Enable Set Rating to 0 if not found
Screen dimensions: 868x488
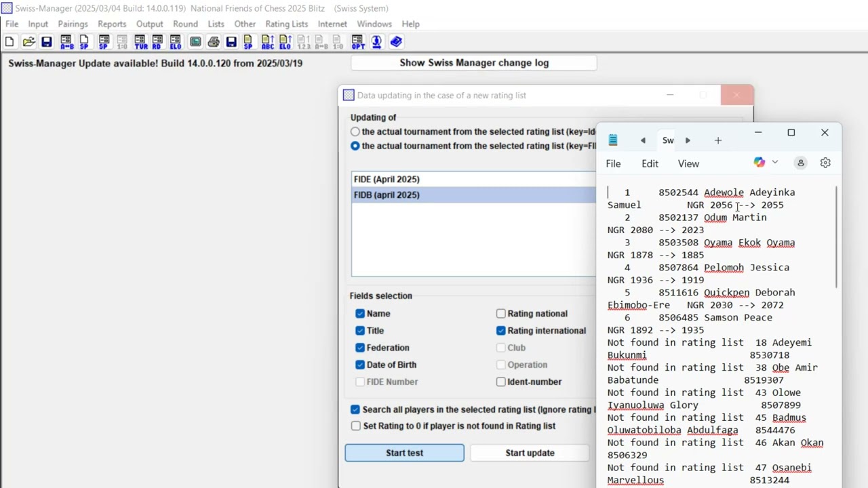pos(356,426)
